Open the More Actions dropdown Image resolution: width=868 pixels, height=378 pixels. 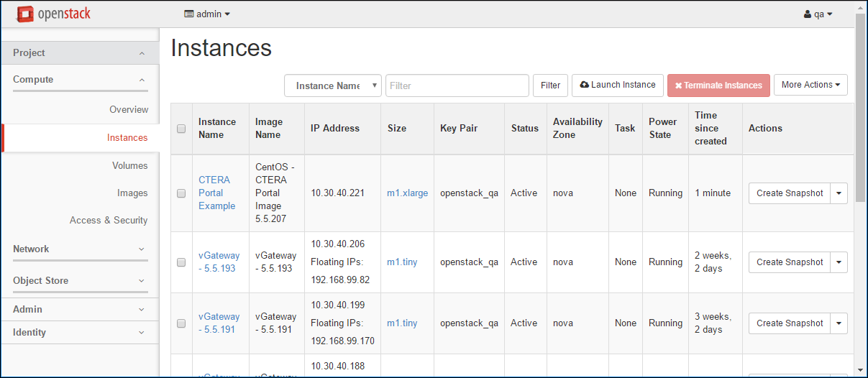click(x=810, y=85)
